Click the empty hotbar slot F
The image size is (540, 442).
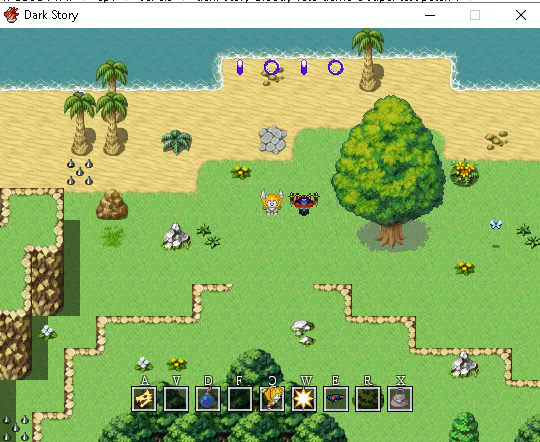click(240, 399)
